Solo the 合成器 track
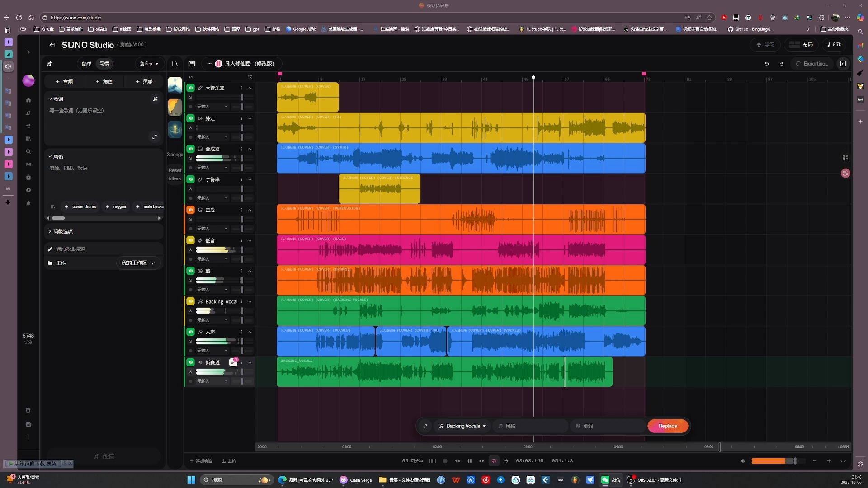The image size is (868, 488). tap(190, 159)
